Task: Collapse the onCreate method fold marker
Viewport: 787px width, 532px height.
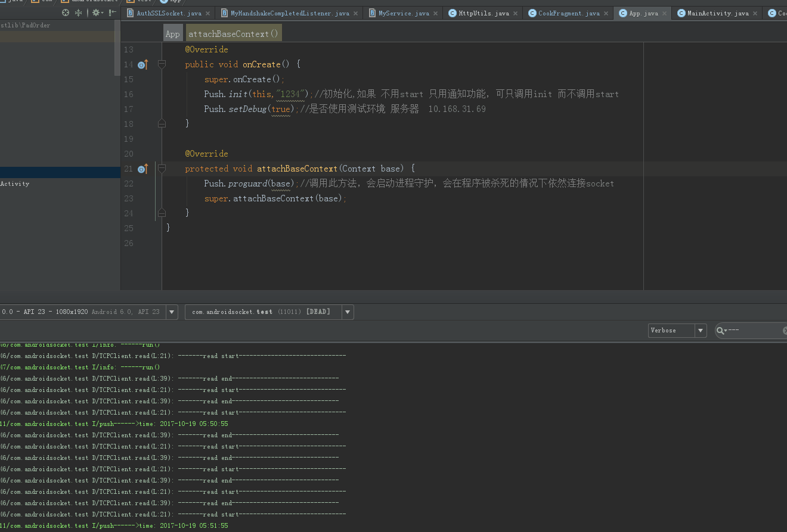Action: (162, 64)
